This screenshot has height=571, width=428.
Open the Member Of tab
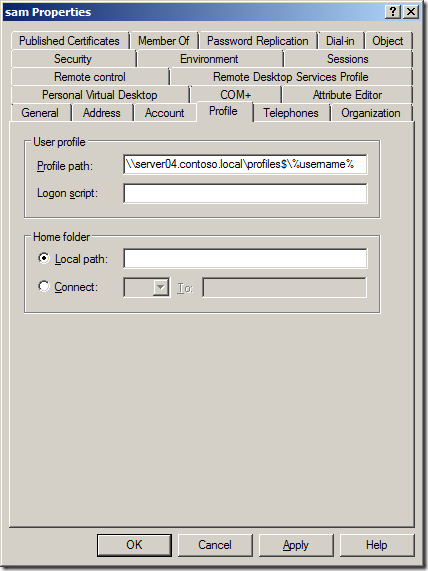tap(164, 41)
